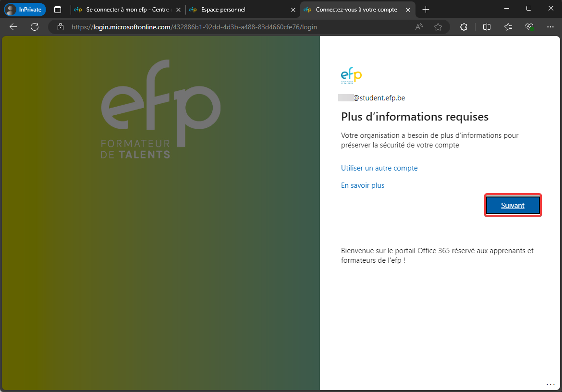
Task: Open Browser essentials heart icon
Action: click(529, 27)
